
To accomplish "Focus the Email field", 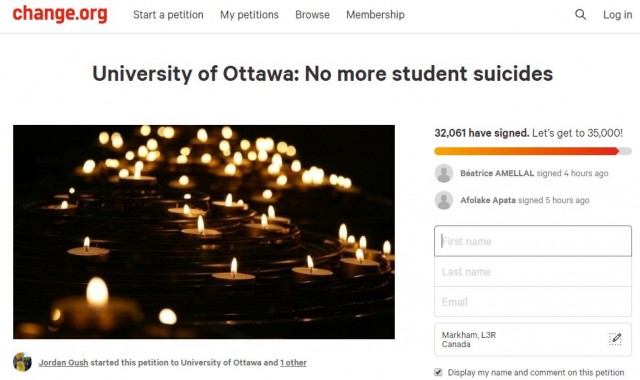I will (533, 302).
